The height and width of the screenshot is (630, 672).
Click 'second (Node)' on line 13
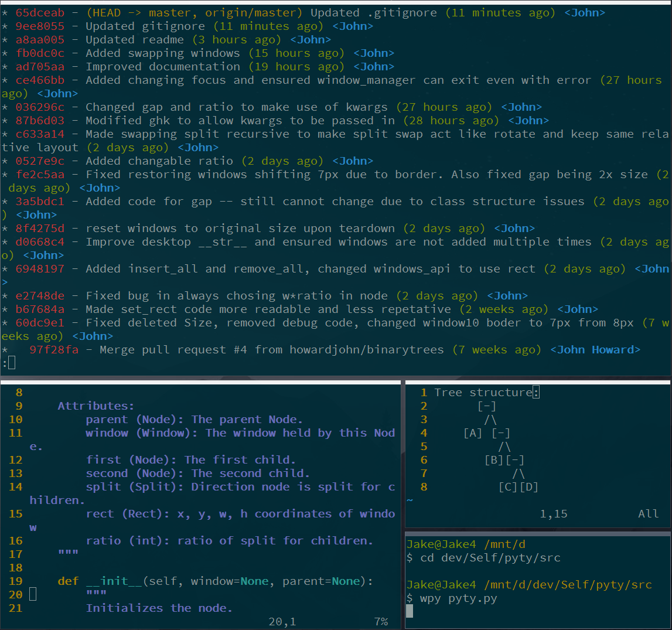[135, 474]
